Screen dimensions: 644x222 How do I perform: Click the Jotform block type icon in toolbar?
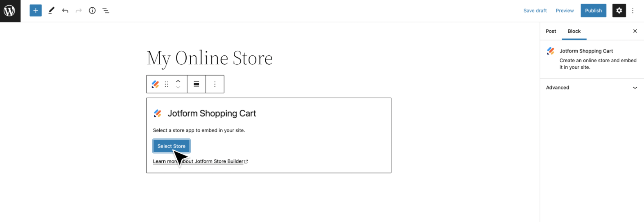(156, 84)
